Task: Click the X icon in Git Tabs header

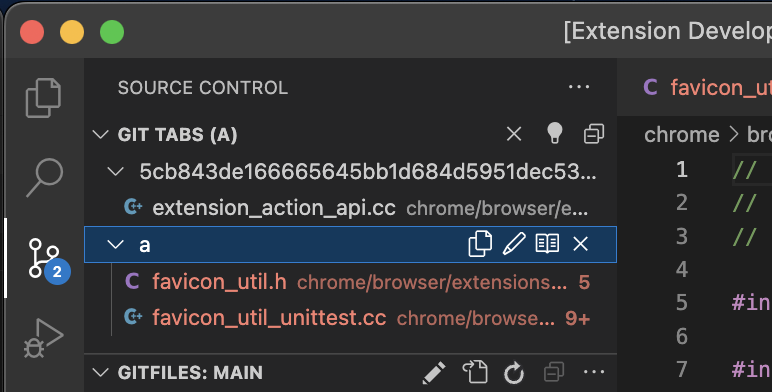Action: pos(514,134)
